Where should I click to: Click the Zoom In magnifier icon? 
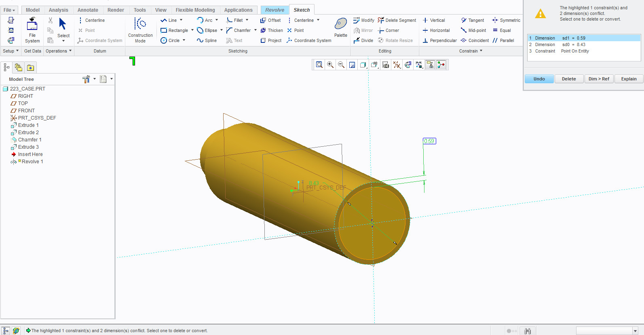330,65
